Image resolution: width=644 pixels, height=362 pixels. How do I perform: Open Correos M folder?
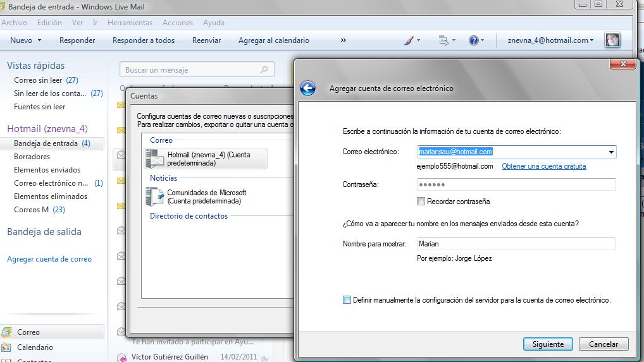click(x=39, y=210)
